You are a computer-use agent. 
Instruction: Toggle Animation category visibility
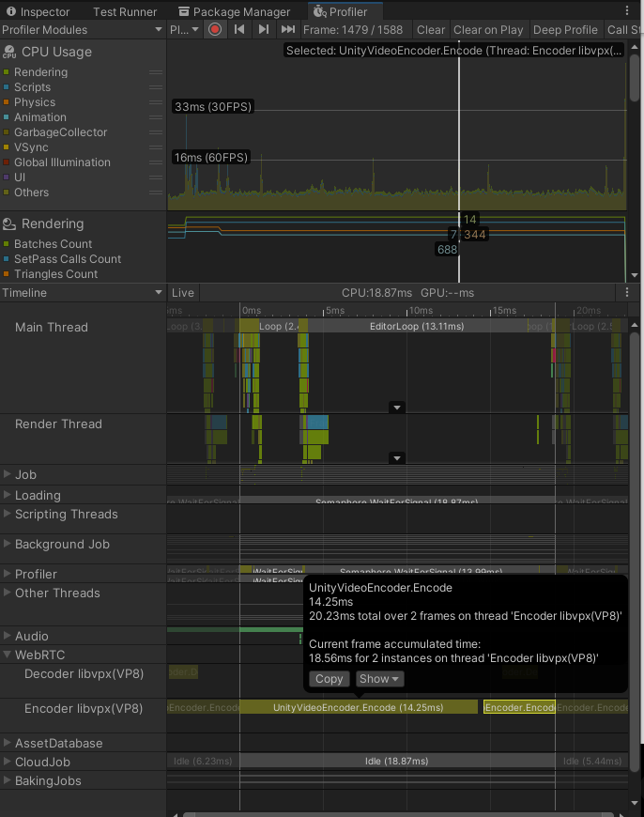point(7,117)
